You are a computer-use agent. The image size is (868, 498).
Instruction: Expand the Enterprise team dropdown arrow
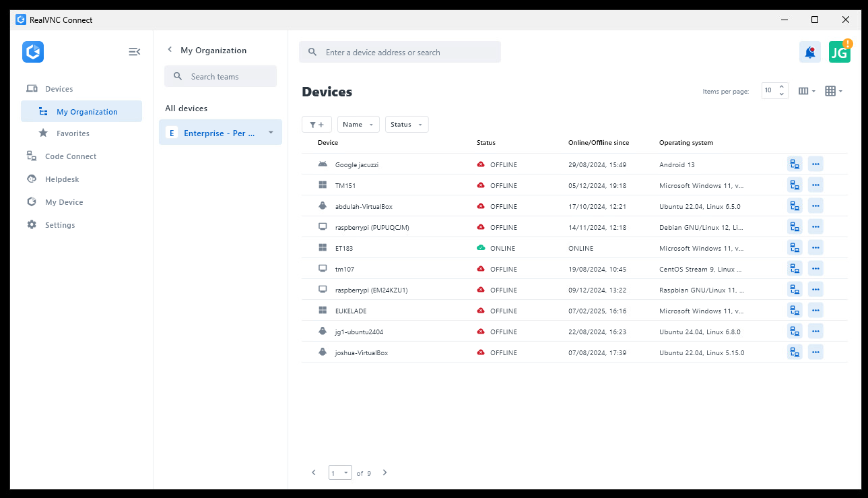tap(271, 133)
